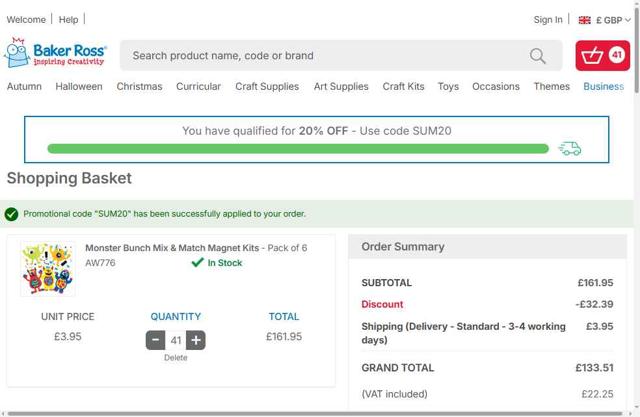Click the Monster Bunch product thumbnail
Image resolution: width=640 pixels, height=417 pixels.
click(x=48, y=268)
